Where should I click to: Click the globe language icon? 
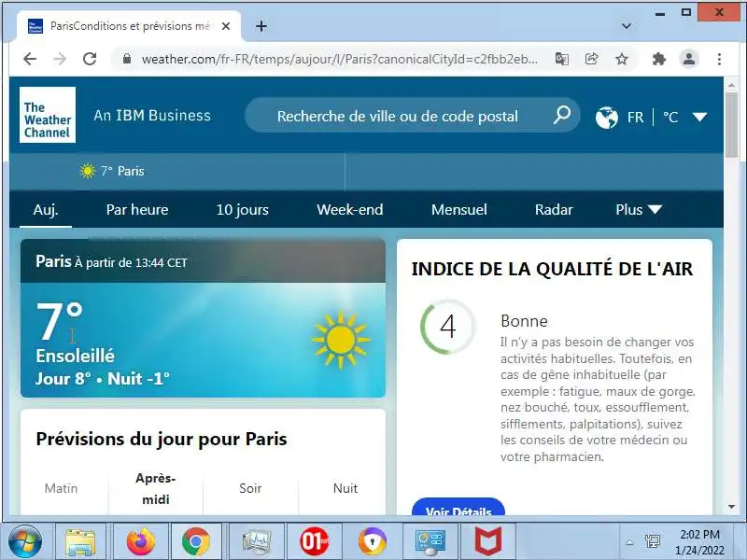(x=606, y=118)
